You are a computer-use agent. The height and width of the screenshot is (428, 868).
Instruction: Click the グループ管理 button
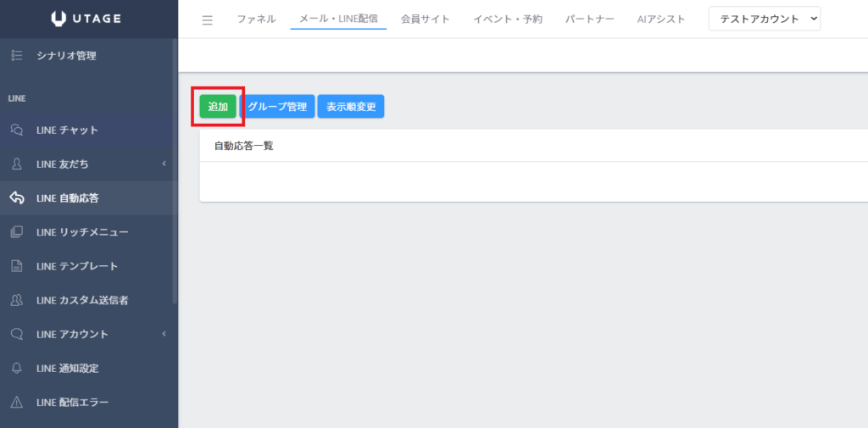click(x=279, y=107)
